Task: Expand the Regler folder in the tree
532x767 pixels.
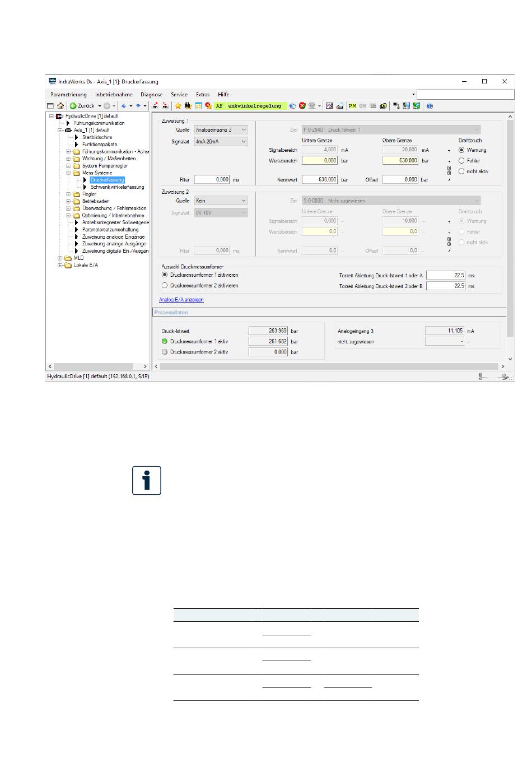Action: click(x=69, y=194)
